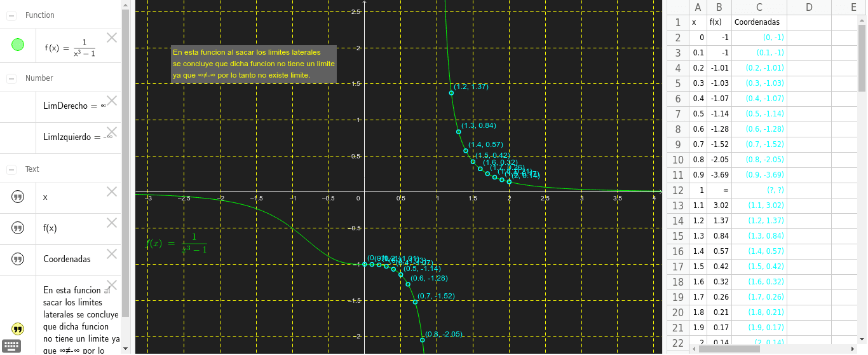Delete the Coordenadas text row
The image size is (868, 355).
pyautogui.click(x=112, y=254)
